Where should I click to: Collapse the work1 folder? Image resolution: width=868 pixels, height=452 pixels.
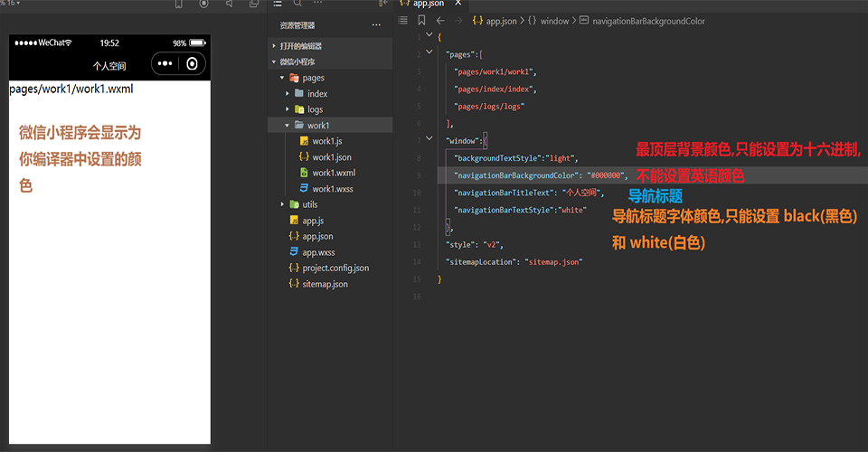tap(330, 125)
